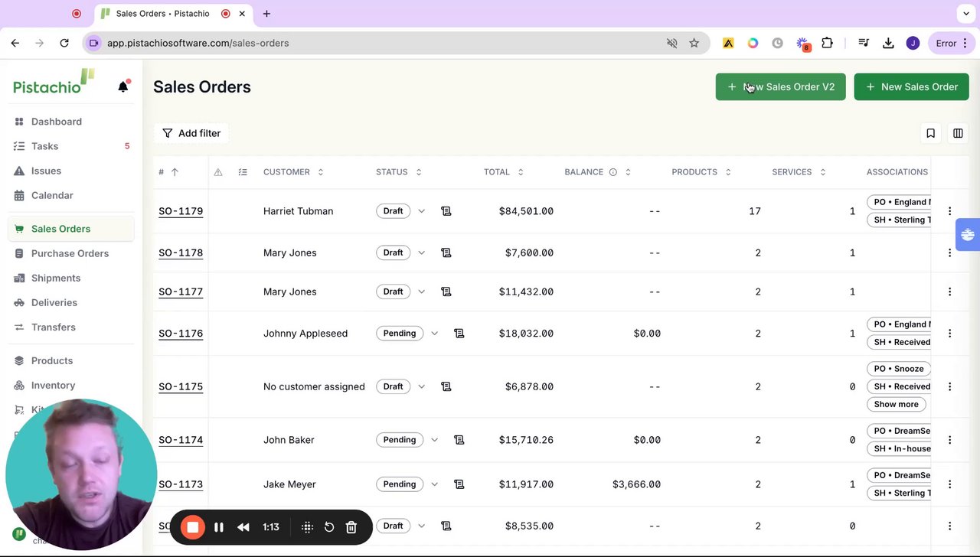This screenshot has height=557, width=980.
Task: Click the New Sales Order button
Action: (x=912, y=86)
